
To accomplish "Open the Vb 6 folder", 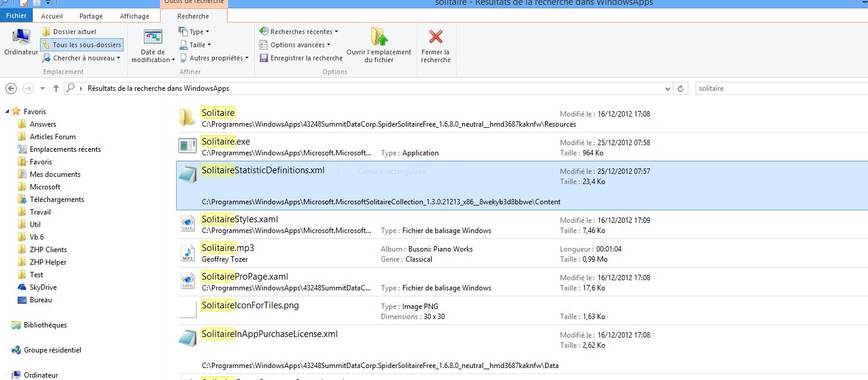I will tap(30, 237).
